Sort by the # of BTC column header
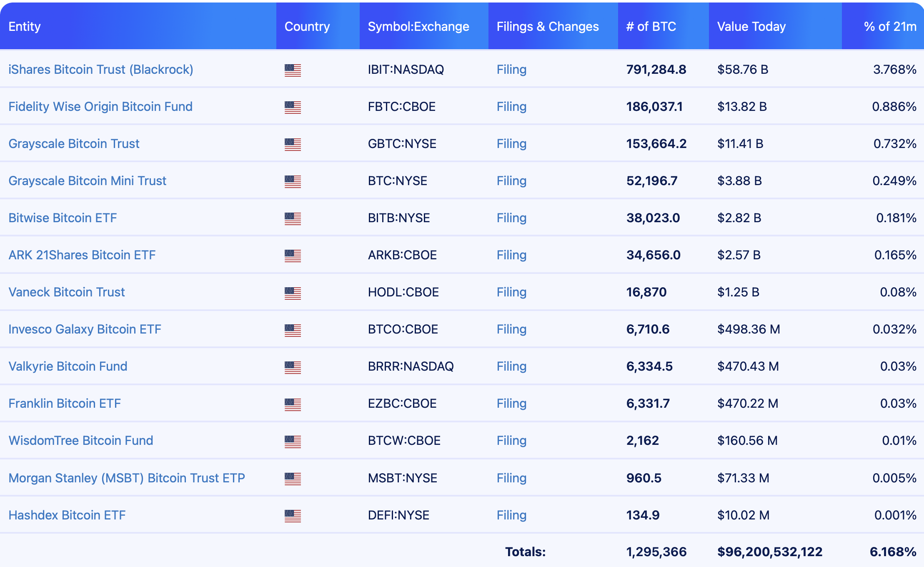The height and width of the screenshot is (567, 924). (651, 26)
